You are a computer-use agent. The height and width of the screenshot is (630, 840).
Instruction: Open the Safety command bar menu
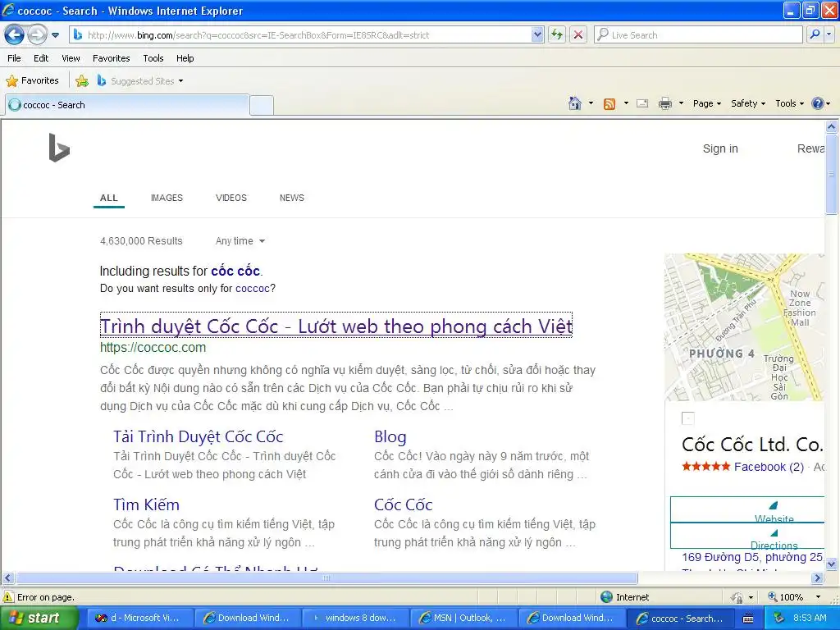[748, 103]
